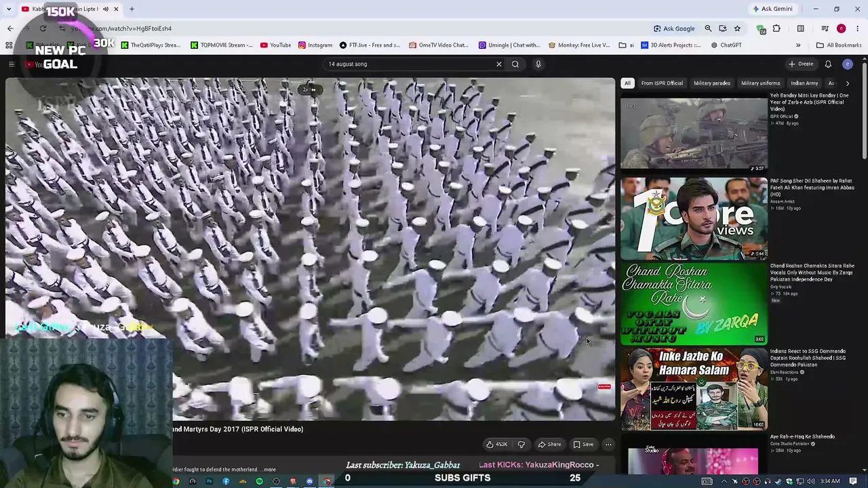Click Ask Gemini in the title bar
This screenshot has height=488, width=868.
point(772,9)
